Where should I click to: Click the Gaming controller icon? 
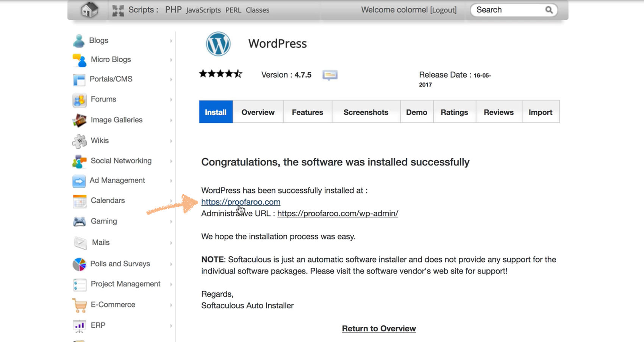pos(80,222)
